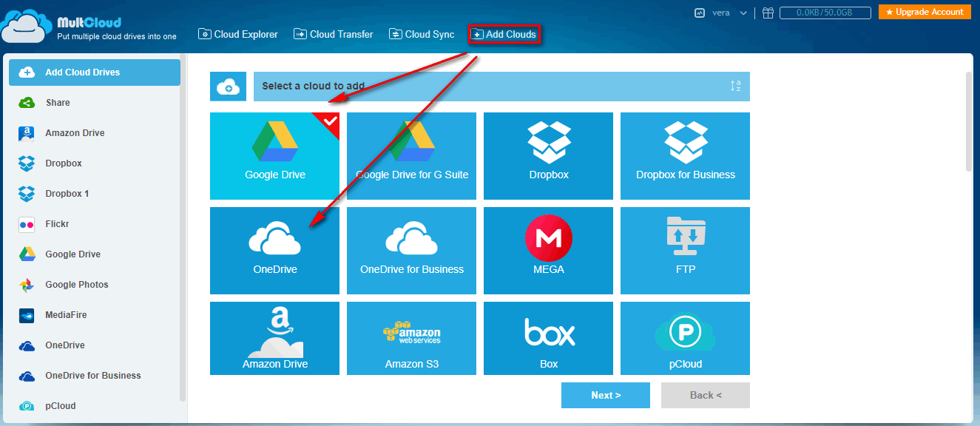Image resolution: width=980 pixels, height=426 pixels.
Task: Toggle the Google Drive selected checkmark
Action: click(x=330, y=121)
